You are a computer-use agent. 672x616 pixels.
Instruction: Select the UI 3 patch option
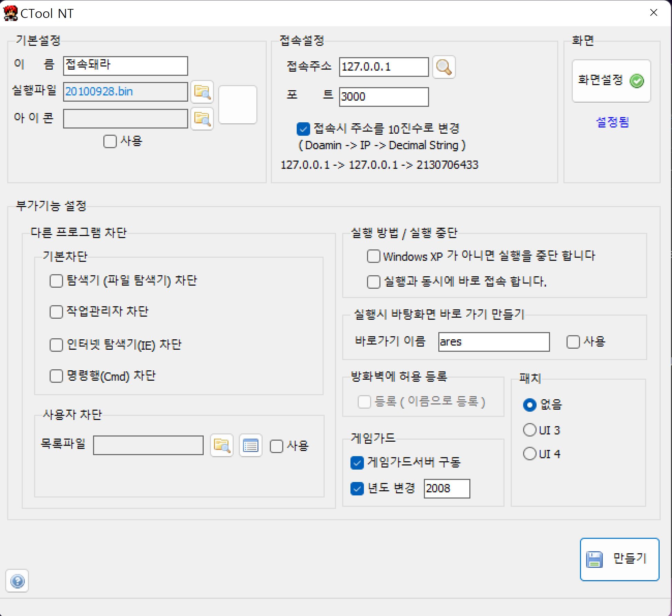[530, 430]
